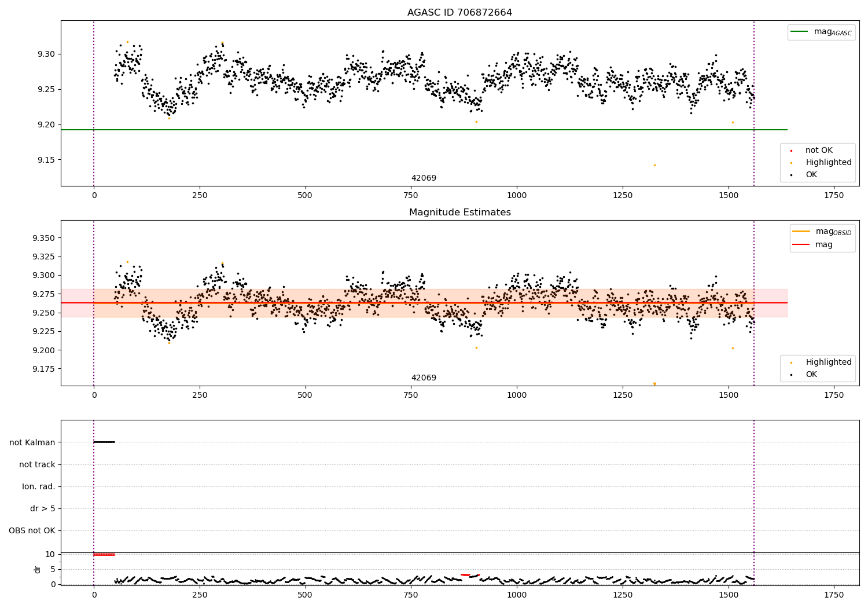Viewport: 868px width, 608px height.
Task: Click the '9.275' y-tick label
Action: (x=44, y=294)
